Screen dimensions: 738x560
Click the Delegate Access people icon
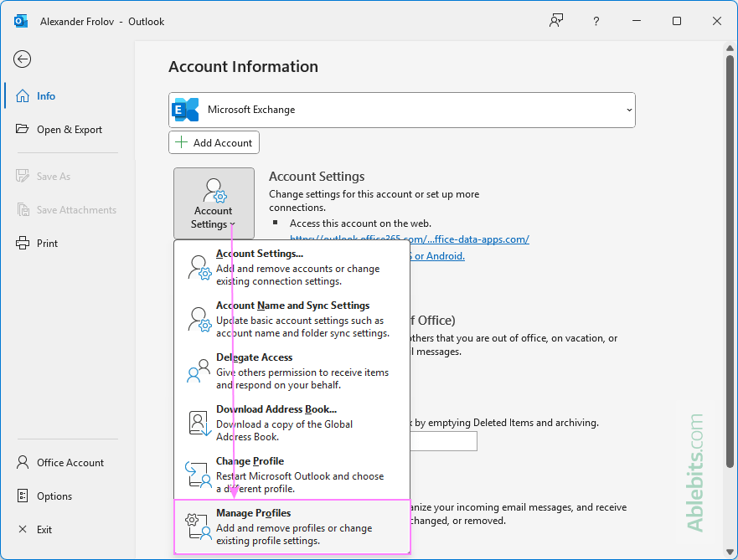coord(199,371)
